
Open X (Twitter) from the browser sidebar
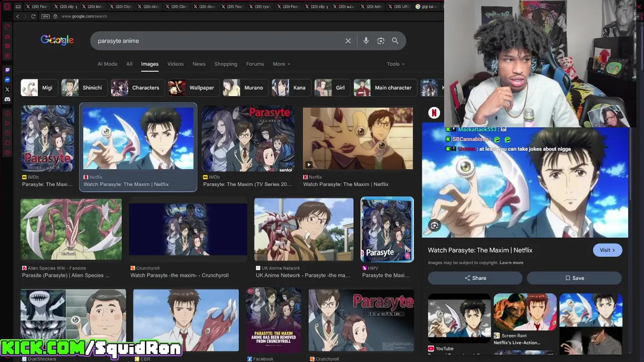(7, 89)
